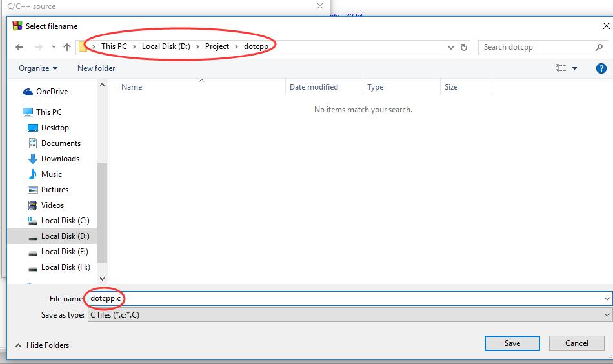Click navigation pane scroll up arrow
The image size is (613, 364).
point(102,85)
